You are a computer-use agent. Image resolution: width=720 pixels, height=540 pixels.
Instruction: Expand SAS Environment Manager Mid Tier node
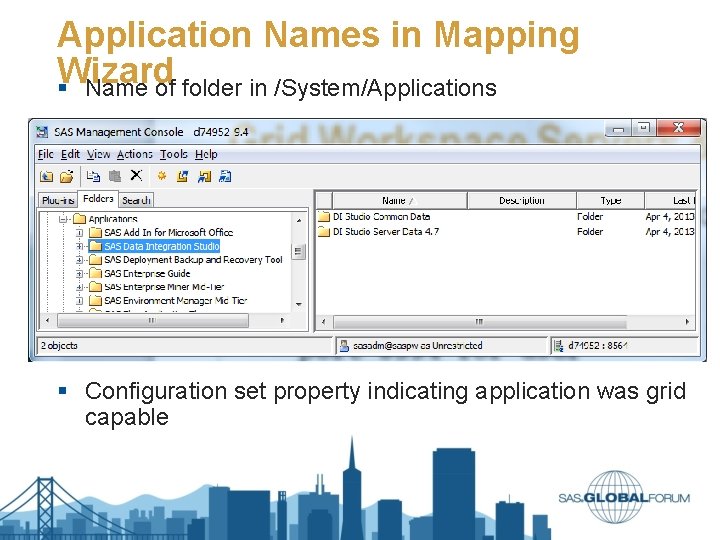79,301
